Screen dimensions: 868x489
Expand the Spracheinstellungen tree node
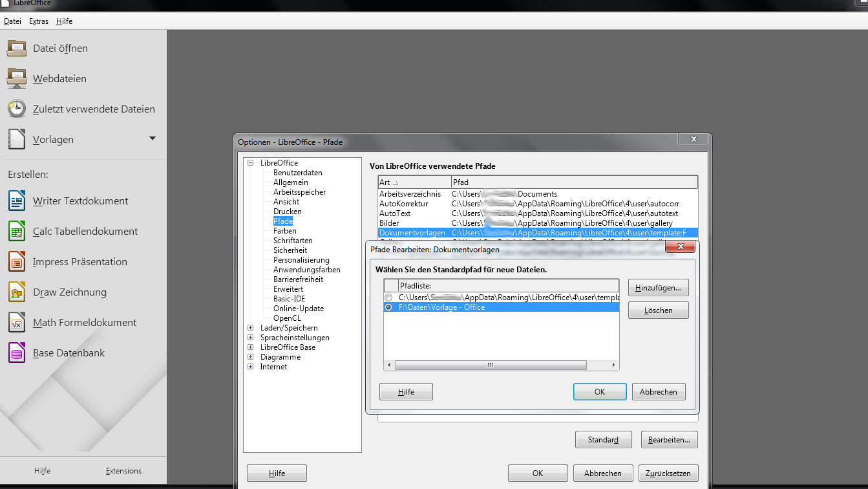click(251, 338)
